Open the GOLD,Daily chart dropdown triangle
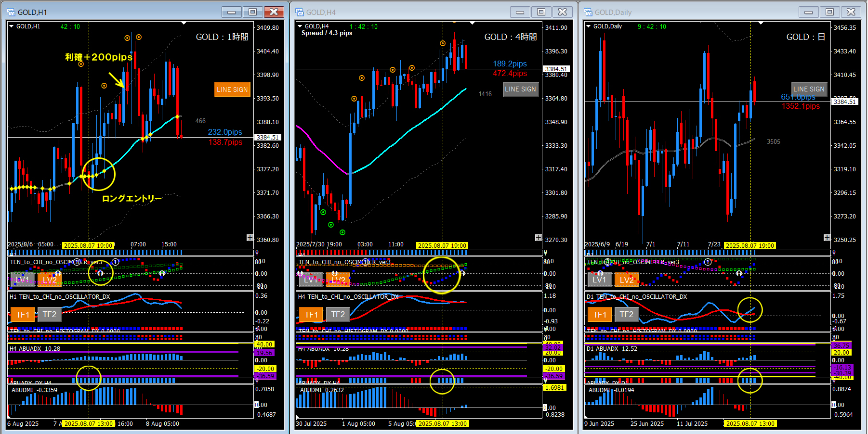Viewport: 868px width, 434px height. coord(588,26)
